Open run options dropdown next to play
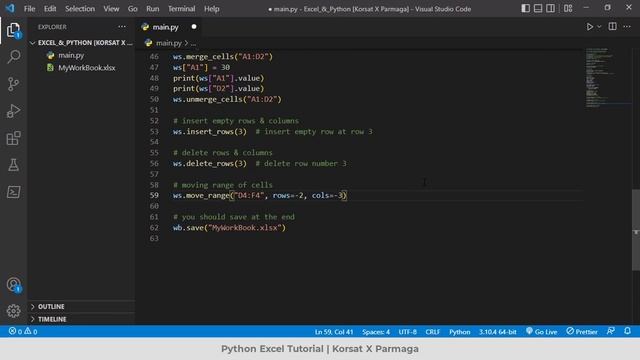 [599, 27]
